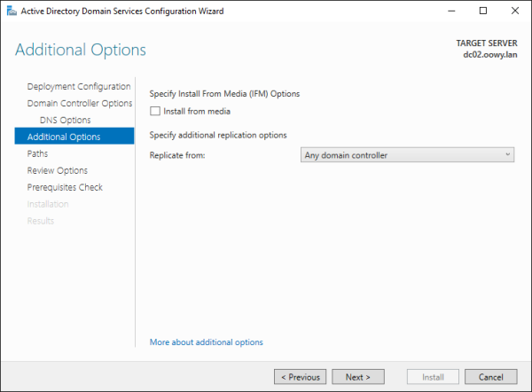Cancel the configuration wizard

pyautogui.click(x=490, y=377)
